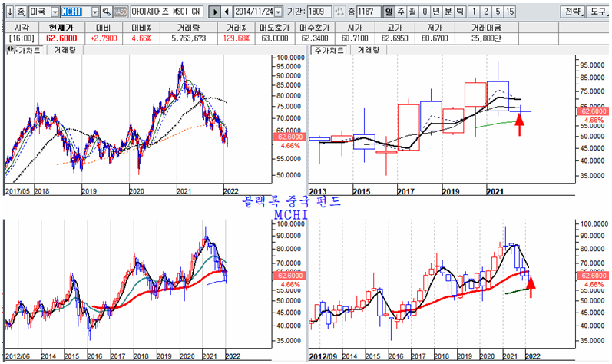Switch to 월 monthly period

[x=413, y=12]
